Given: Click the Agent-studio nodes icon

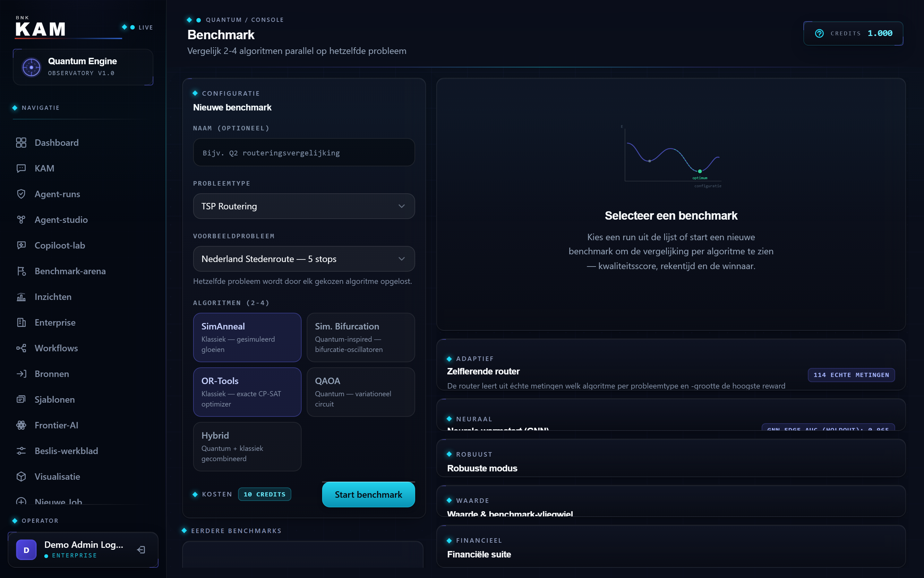Looking at the screenshot, I should (x=21, y=219).
